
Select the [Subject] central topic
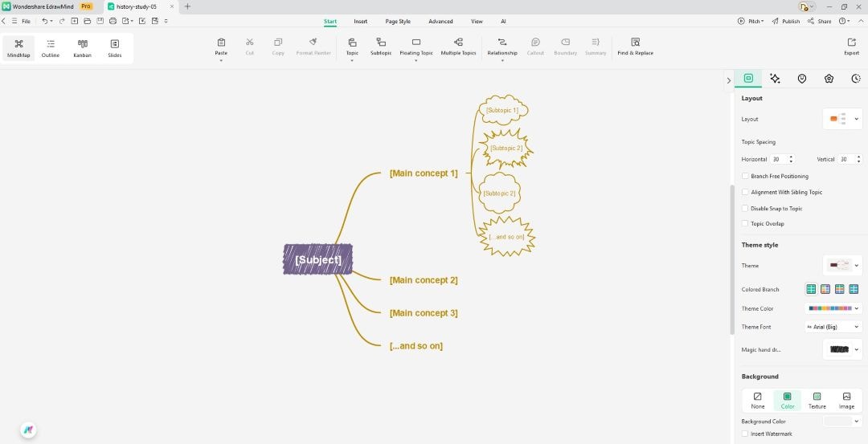pos(317,259)
